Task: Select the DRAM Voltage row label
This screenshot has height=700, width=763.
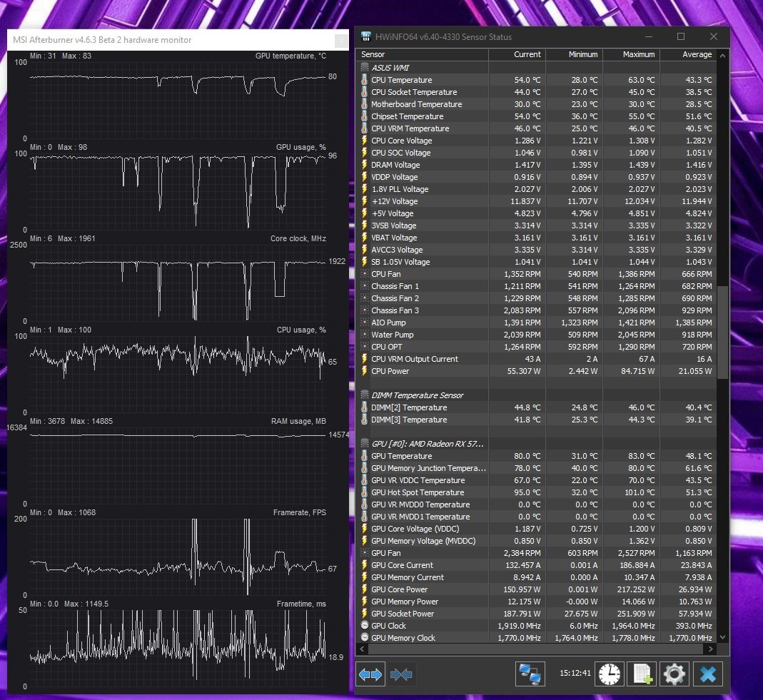Action: 395,165
